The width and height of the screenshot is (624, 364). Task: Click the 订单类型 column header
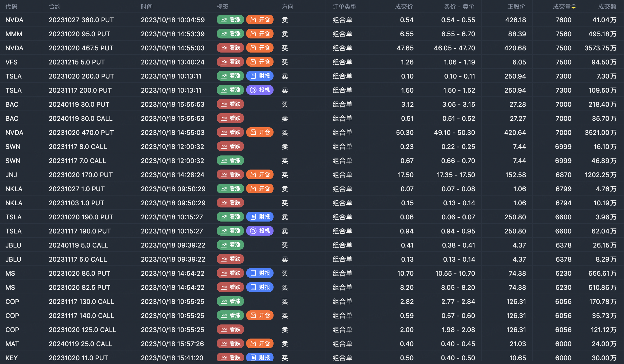tap(344, 6)
